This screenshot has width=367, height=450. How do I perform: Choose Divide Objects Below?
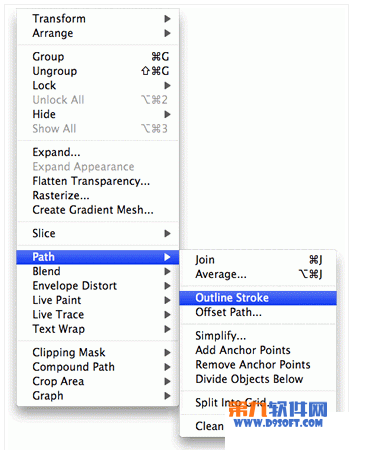pyautogui.click(x=258, y=379)
